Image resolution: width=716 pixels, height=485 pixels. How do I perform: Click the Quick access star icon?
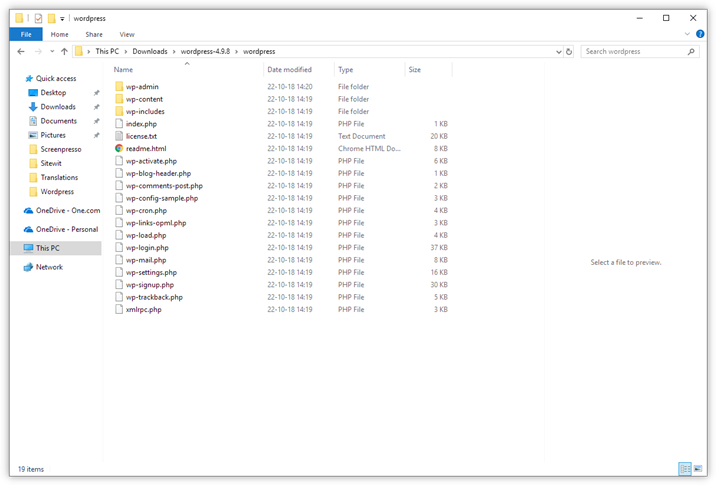click(x=29, y=79)
